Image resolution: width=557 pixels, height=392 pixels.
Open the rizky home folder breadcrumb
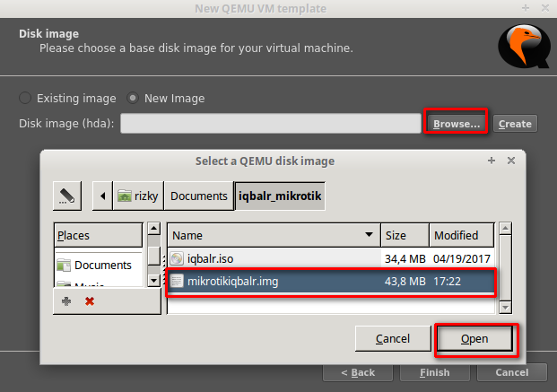click(x=138, y=196)
